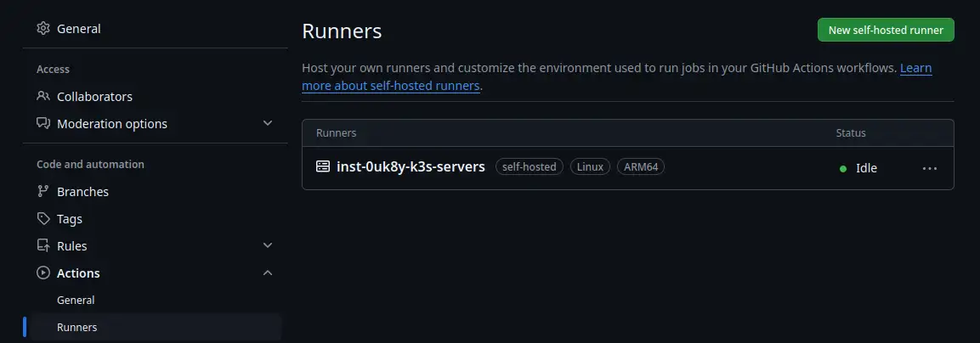Click the Moderation options comment icon
This screenshot has height=343, width=980.
tap(43, 124)
